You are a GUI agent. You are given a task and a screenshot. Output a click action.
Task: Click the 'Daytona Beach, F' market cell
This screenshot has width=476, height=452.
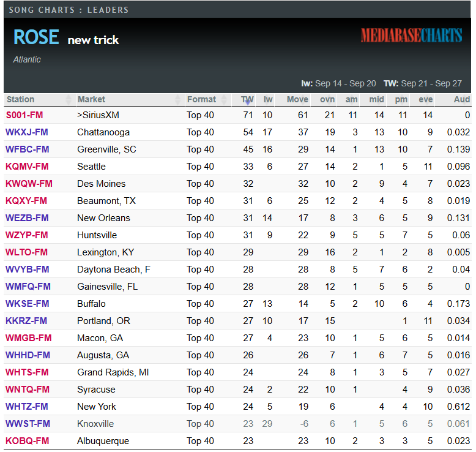pos(114,269)
